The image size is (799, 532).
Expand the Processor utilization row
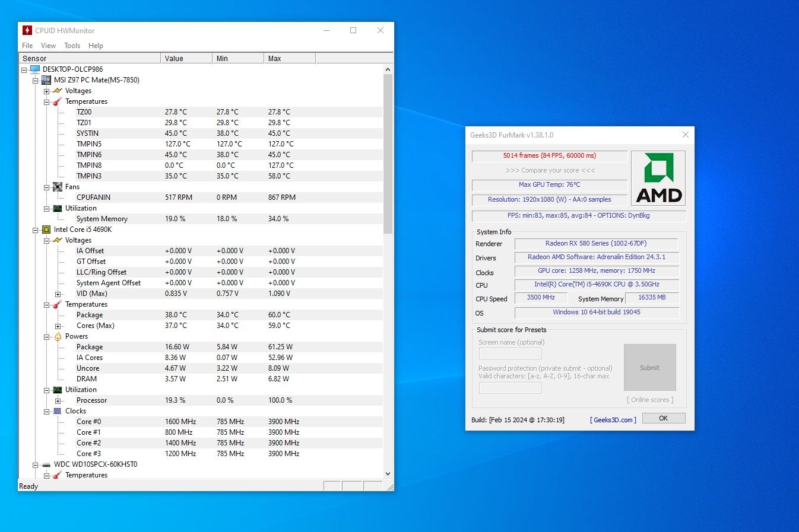pos(58,401)
